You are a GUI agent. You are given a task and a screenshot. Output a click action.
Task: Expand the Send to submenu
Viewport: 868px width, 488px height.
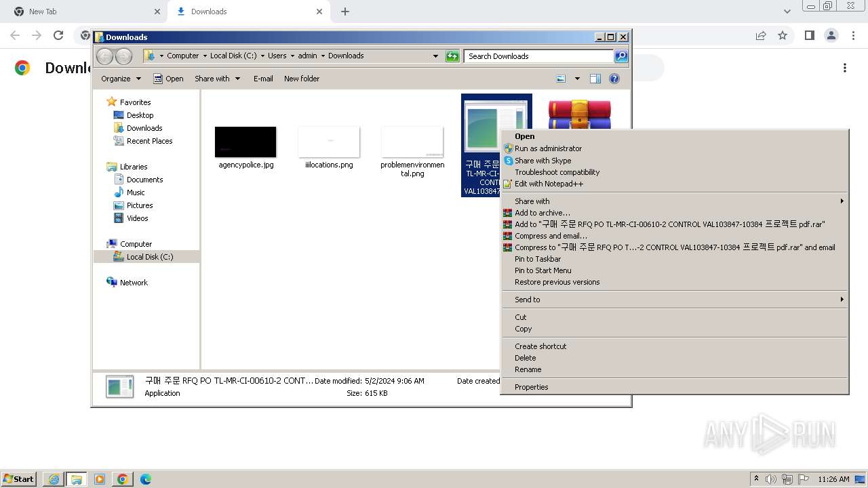675,300
